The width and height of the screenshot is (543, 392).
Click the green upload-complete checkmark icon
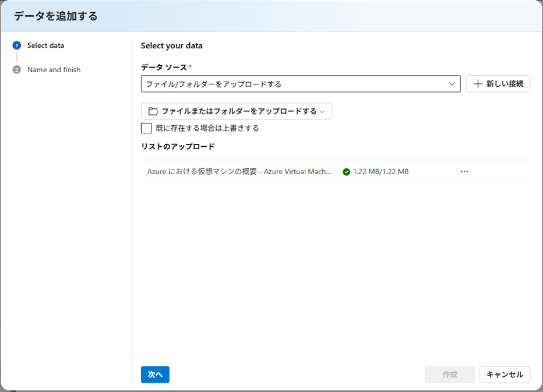click(347, 172)
